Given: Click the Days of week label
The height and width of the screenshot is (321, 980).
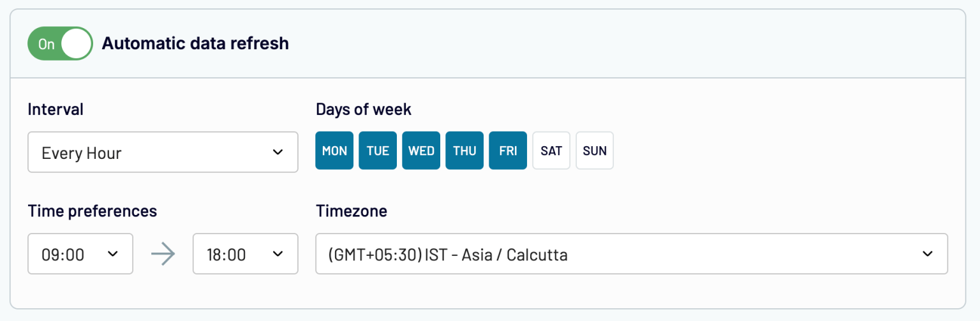Looking at the screenshot, I should (364, 109).
